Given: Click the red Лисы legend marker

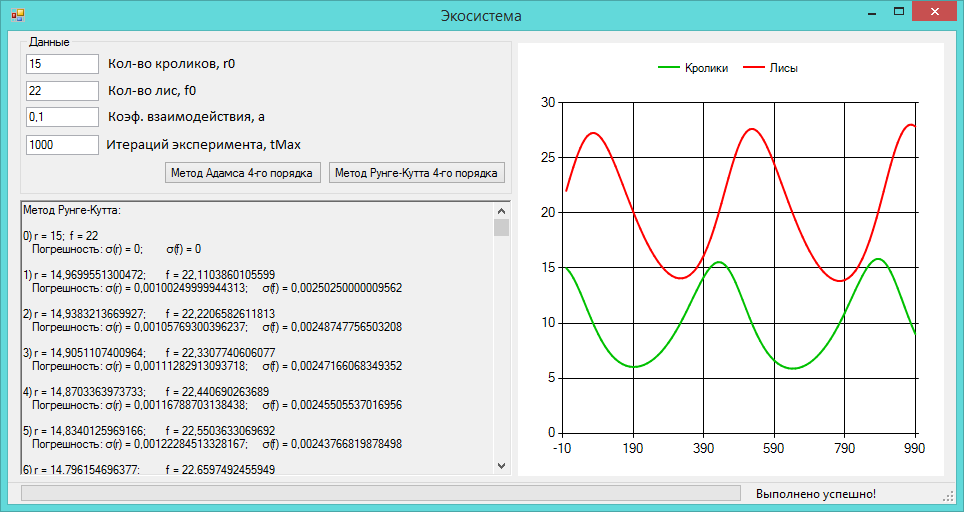Looking at the screenshot, I should tap(754, 68).
